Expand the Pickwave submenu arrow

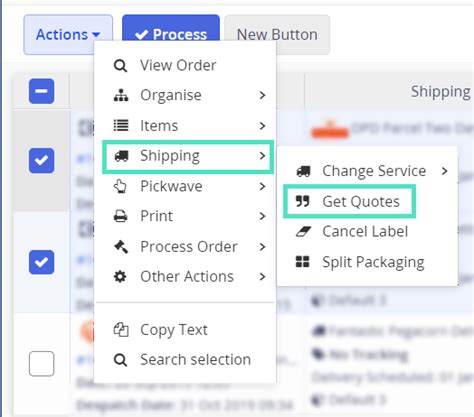(x=262, y=186)
